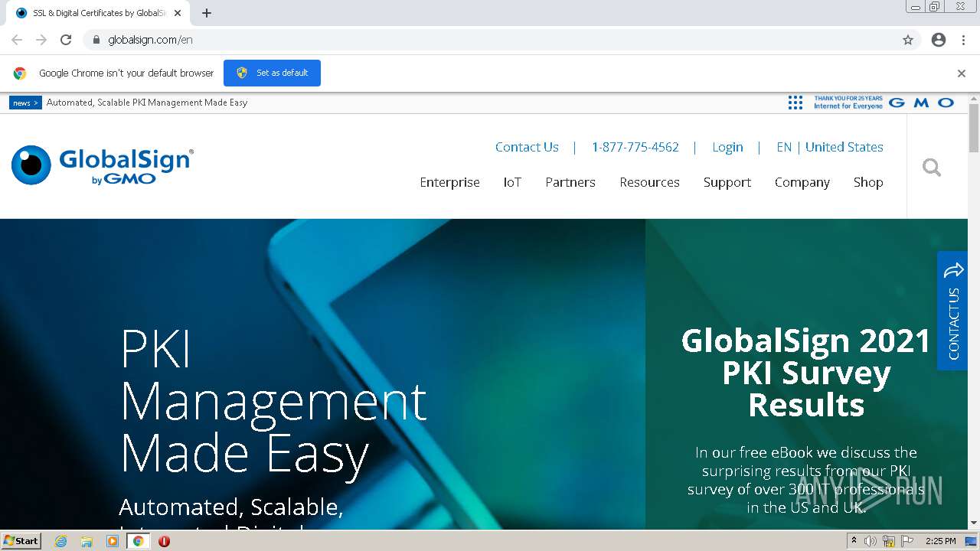Open the Contact Us link
980x551 pixels.
[x=527, y=147]
